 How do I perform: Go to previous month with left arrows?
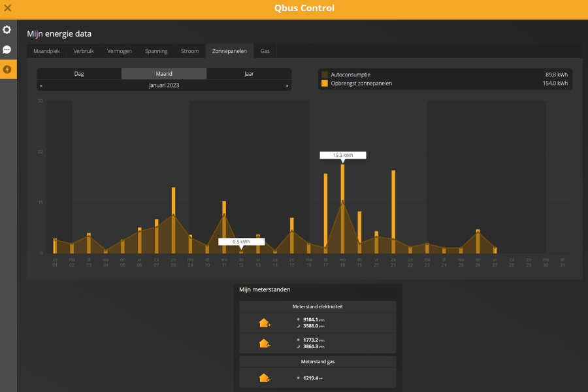[41, 86]
